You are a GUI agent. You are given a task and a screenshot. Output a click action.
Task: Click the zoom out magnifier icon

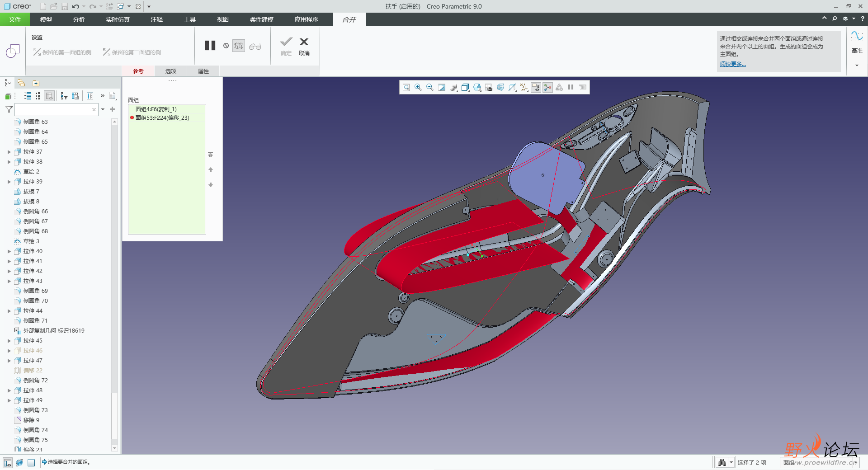click(x=430, y=87)
